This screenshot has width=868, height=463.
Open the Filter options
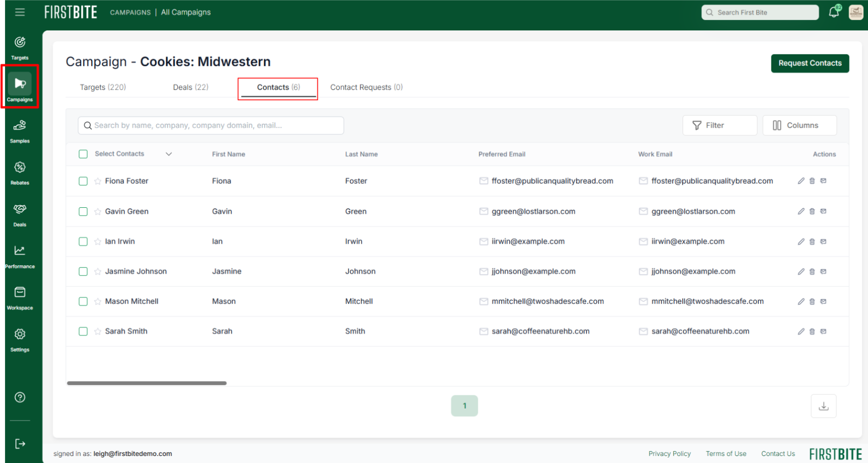[720, 125]
